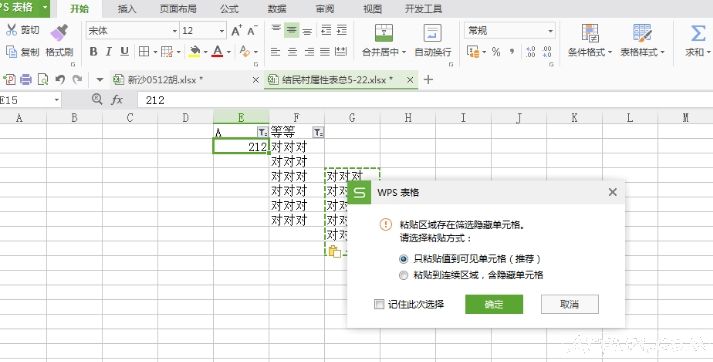Select middle vertical alignment

point(291,30)
